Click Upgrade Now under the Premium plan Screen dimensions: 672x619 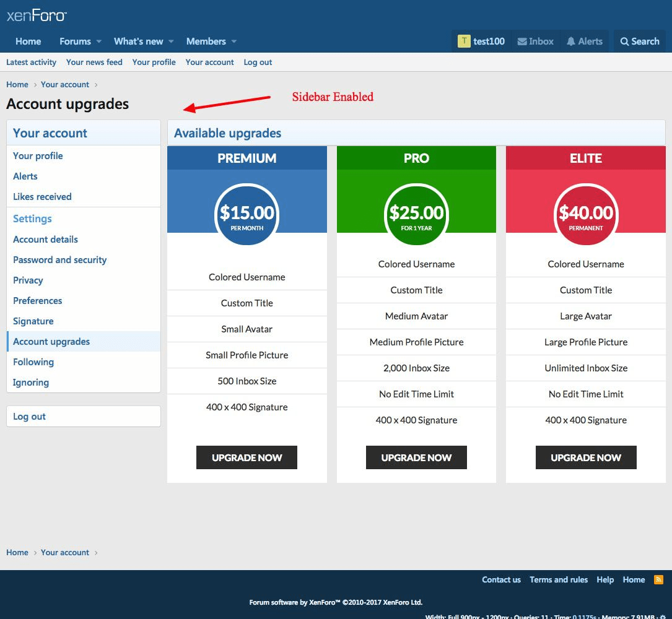pyautogui.click(x=247, y=457)
